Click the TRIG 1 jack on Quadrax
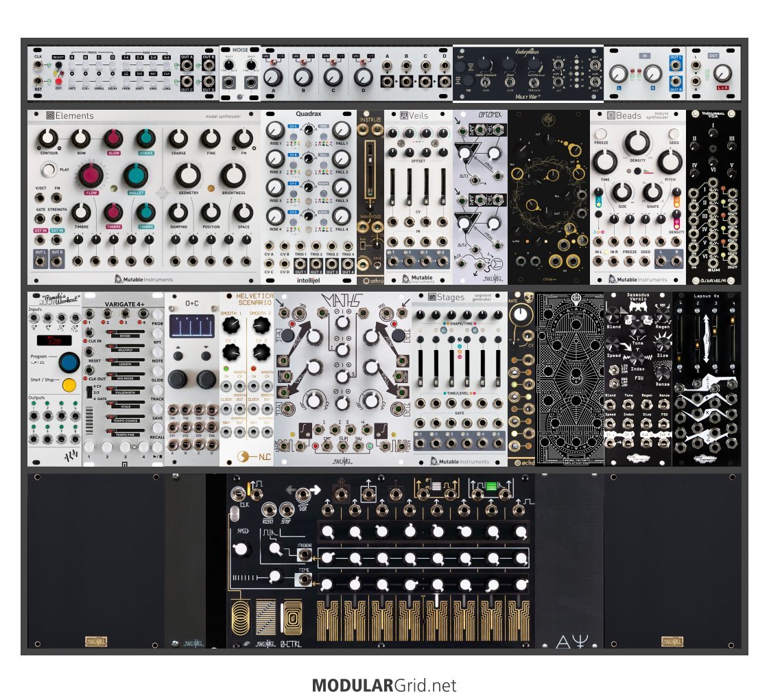769x700 pixels. pos(300,246)
